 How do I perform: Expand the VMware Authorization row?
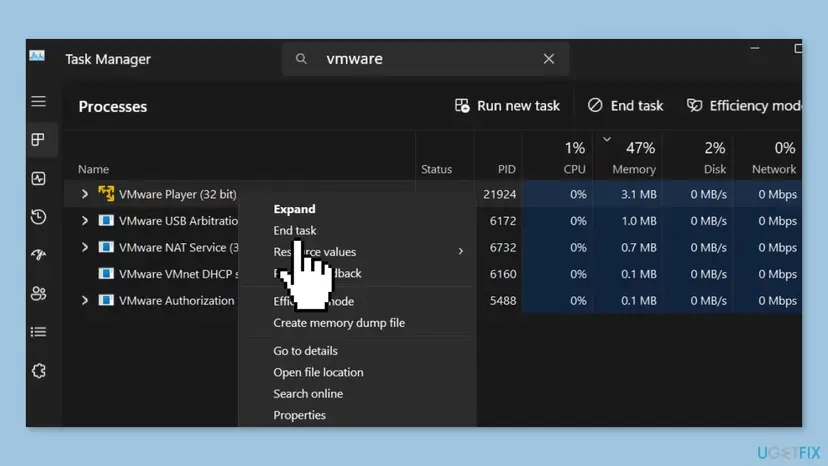[x=84, y=300]
